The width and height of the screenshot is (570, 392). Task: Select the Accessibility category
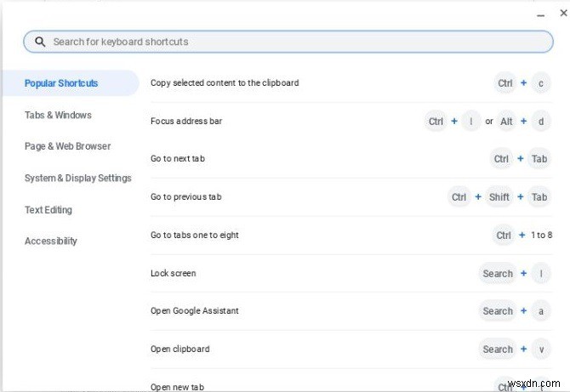tap(51, 241)
